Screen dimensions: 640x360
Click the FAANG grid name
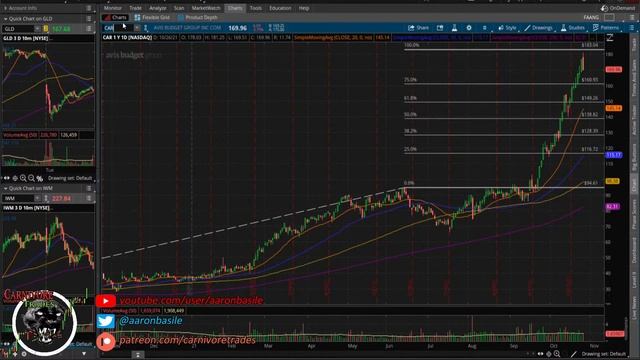(591, 18)
